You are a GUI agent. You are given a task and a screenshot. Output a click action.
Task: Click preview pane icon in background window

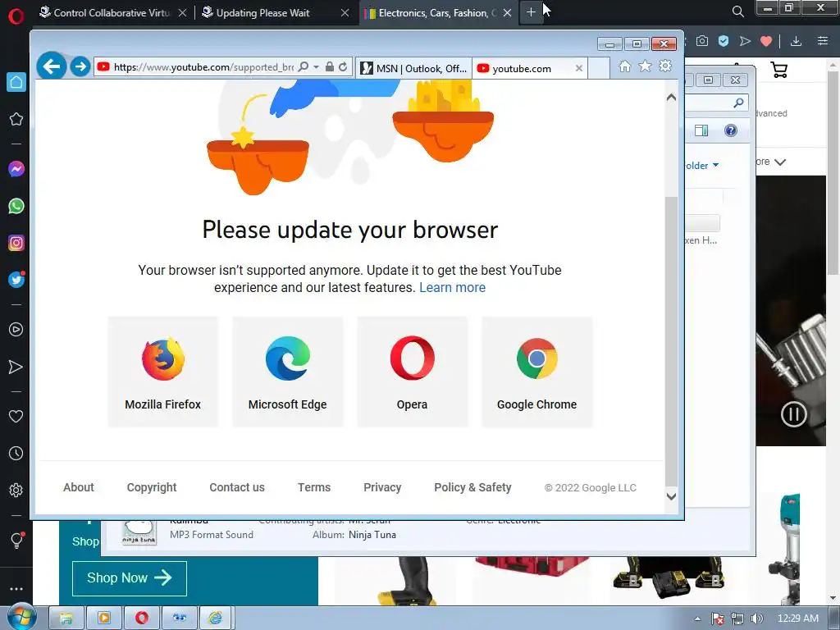(x=701, y=130)
